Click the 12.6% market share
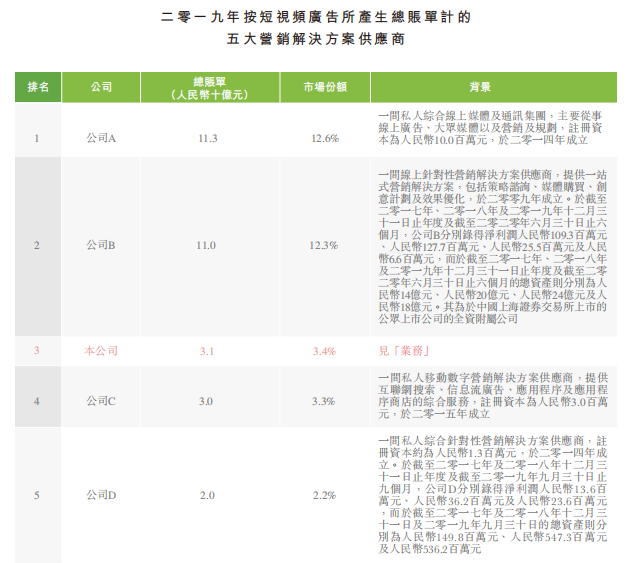Screen dimensions: 631x563 (x=325, y=139)
